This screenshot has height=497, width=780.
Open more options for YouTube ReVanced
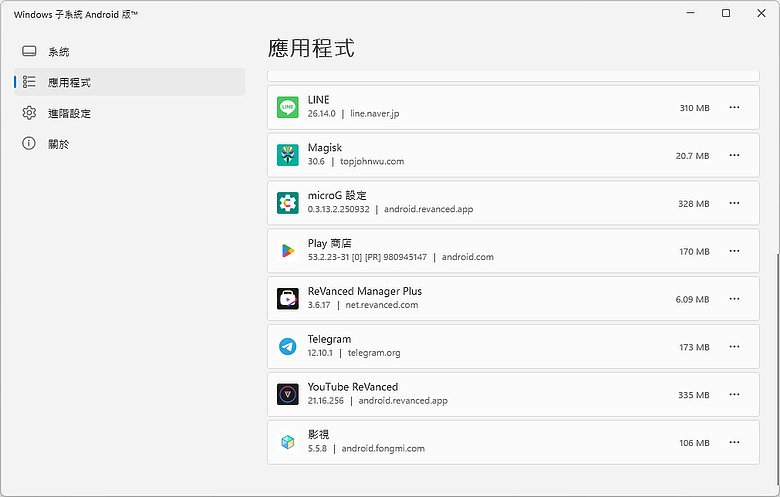(x=734, y=395)
